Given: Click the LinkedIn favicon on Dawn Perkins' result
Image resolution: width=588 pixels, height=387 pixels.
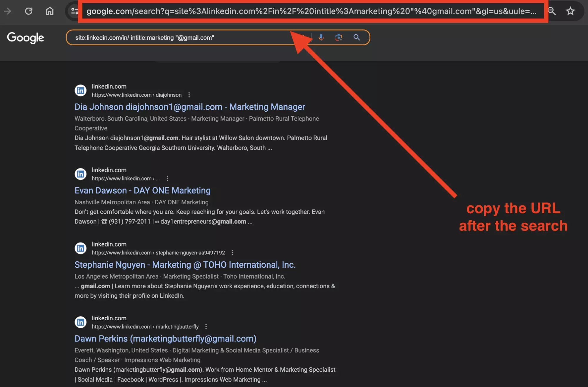Looking at the screenshot, I should 80,322.
